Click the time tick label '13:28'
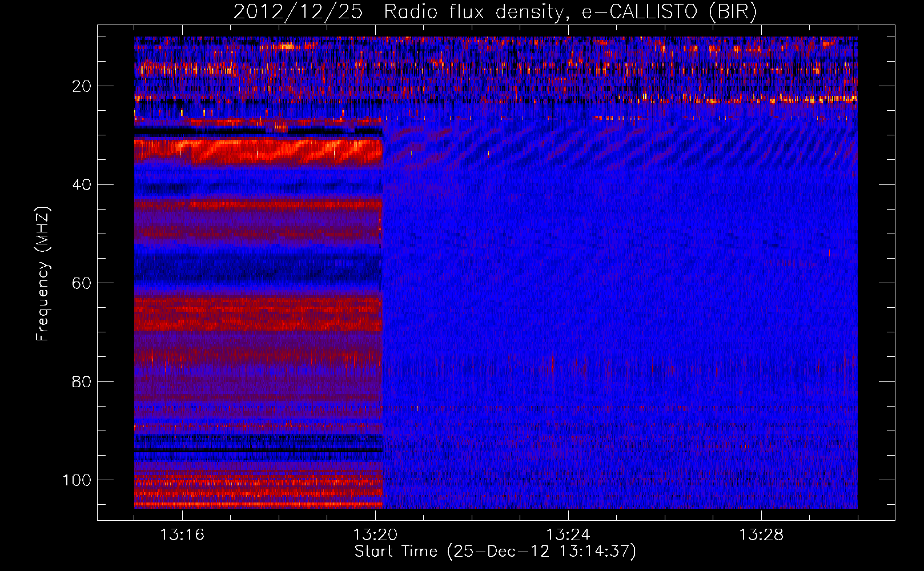The width and height of the screenshot is (924, 571). [761, 535]
